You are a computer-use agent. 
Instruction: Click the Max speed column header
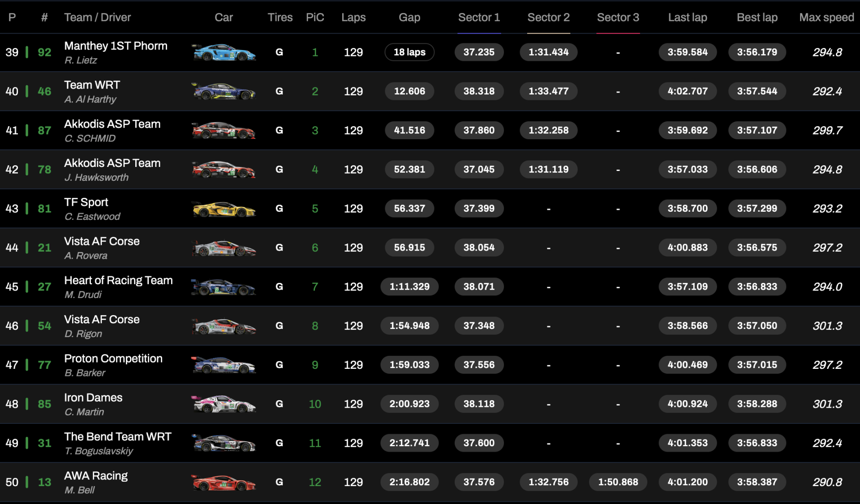(826, 17)
